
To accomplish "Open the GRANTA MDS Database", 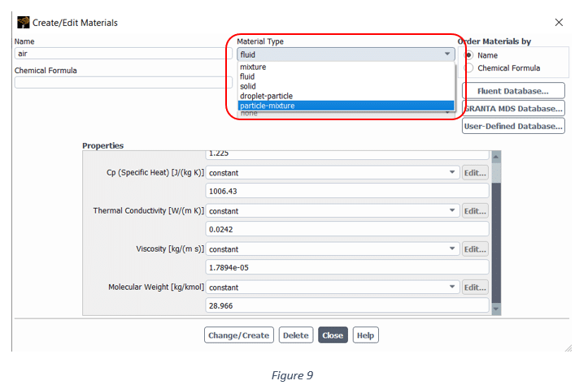I will pos(513,109).
